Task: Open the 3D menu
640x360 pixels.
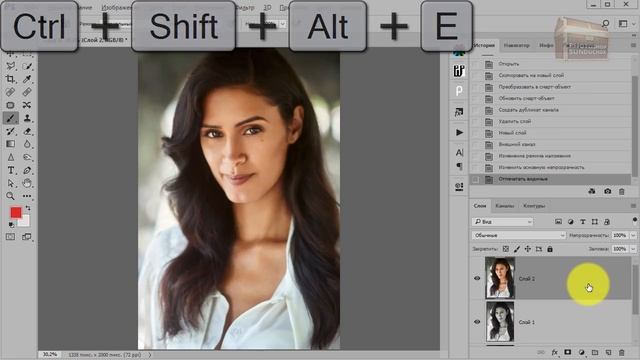Action: click(x=267, y=7)
